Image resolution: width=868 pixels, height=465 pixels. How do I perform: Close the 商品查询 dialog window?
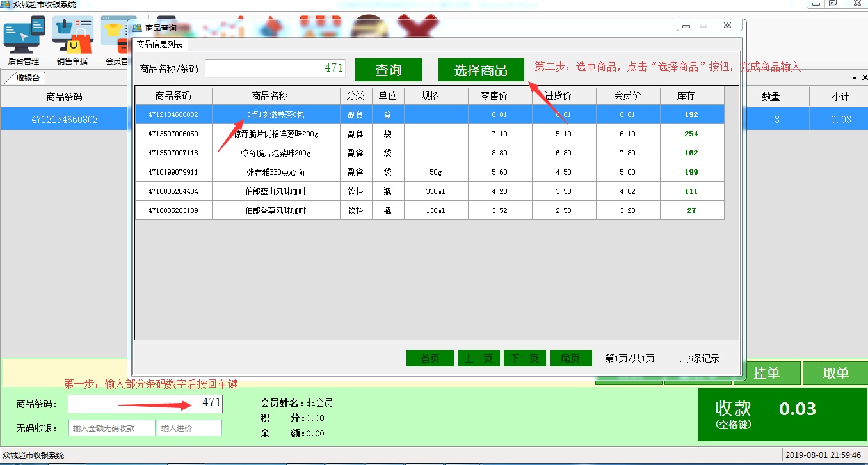point(727,26)
